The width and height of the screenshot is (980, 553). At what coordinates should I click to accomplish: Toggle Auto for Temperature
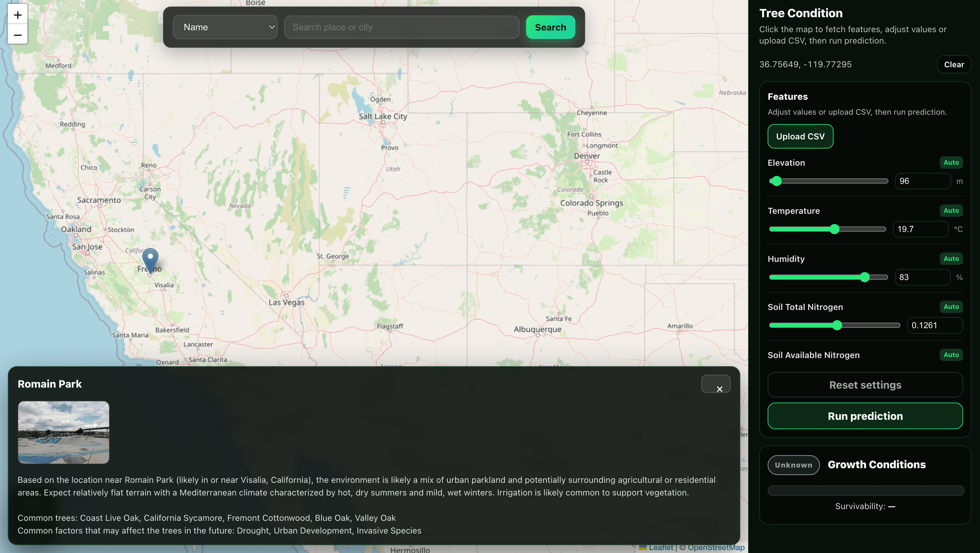[x=951, y=211]
